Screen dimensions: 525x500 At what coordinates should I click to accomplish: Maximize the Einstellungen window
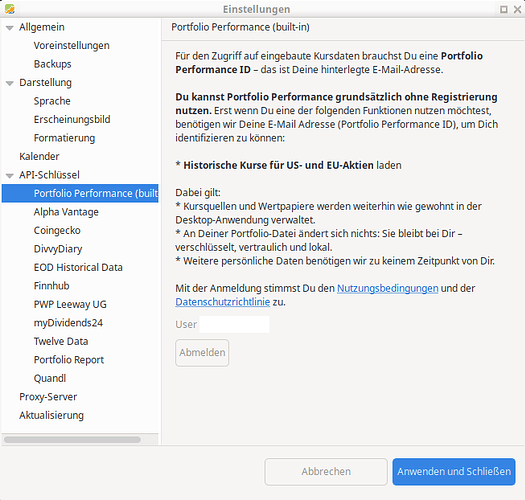click(x=504, y=9)
